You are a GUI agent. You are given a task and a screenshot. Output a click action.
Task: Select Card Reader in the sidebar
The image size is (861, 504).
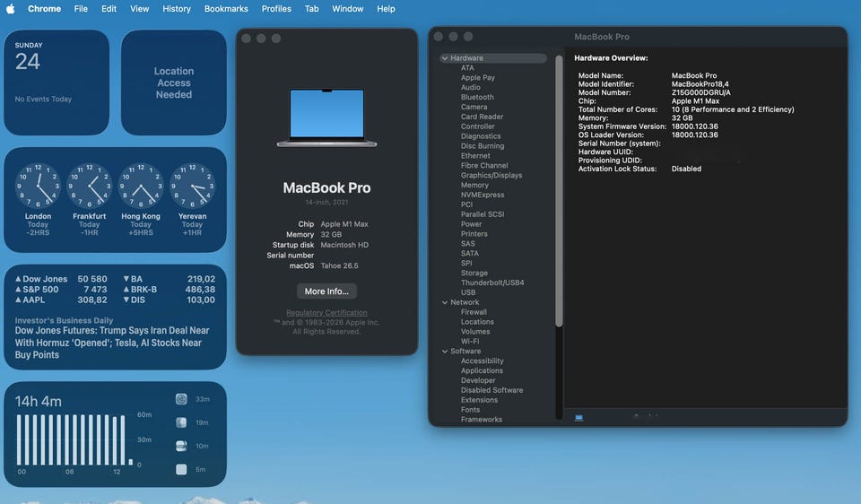(483, 117)
